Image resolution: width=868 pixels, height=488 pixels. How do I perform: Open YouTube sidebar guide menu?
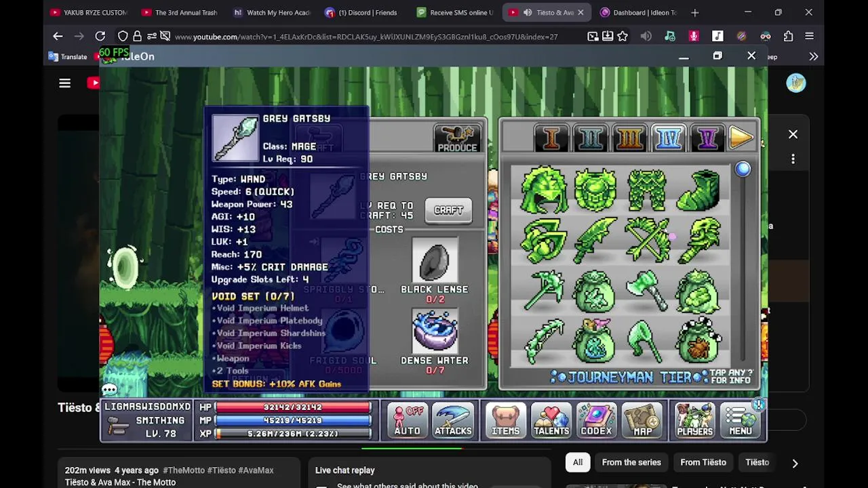point(64,83)
